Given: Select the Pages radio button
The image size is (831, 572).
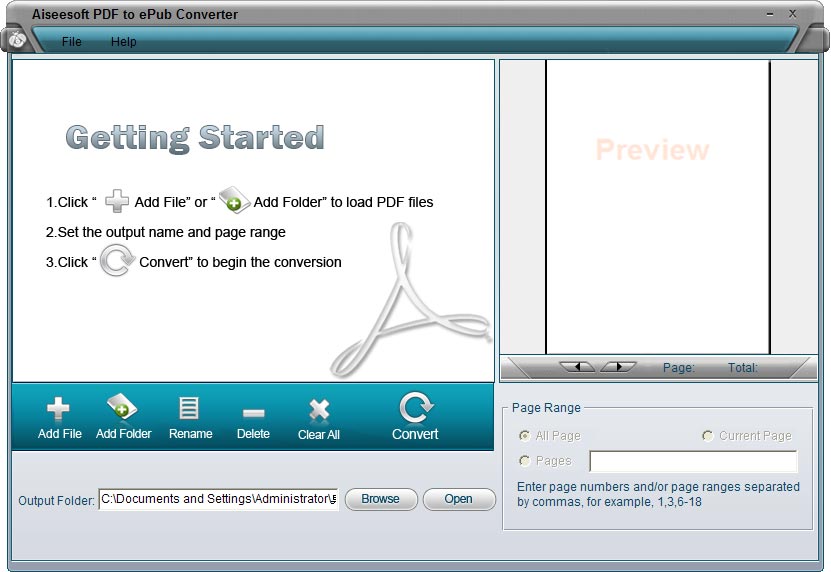Looking at the screenshot, I should 525,461.
